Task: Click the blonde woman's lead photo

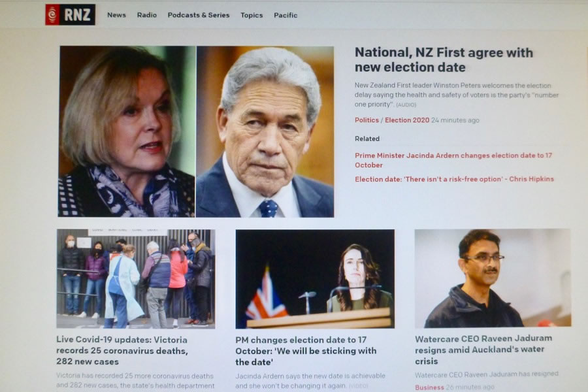Action: tap(127, 132)
